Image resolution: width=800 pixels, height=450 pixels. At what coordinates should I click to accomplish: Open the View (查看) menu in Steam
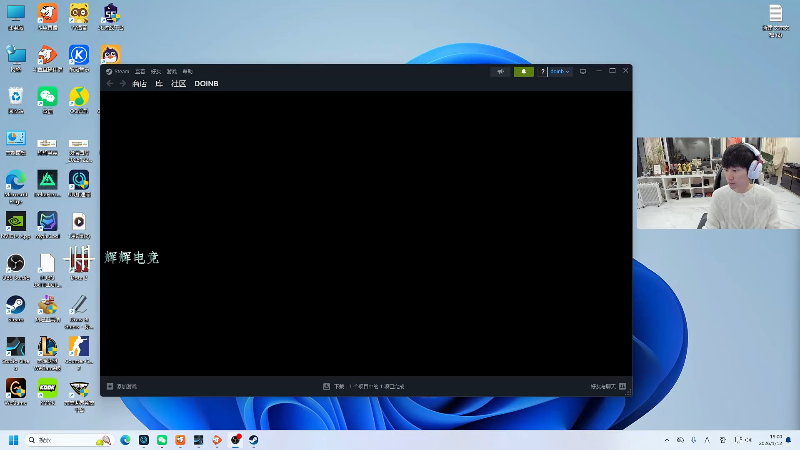click(x=140, y=71)
